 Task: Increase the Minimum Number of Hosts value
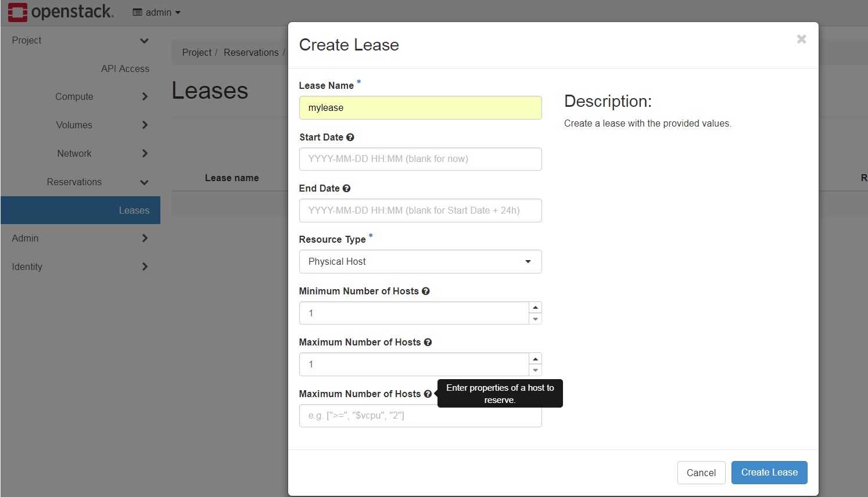pyautogui.click(x=535, y=307)
